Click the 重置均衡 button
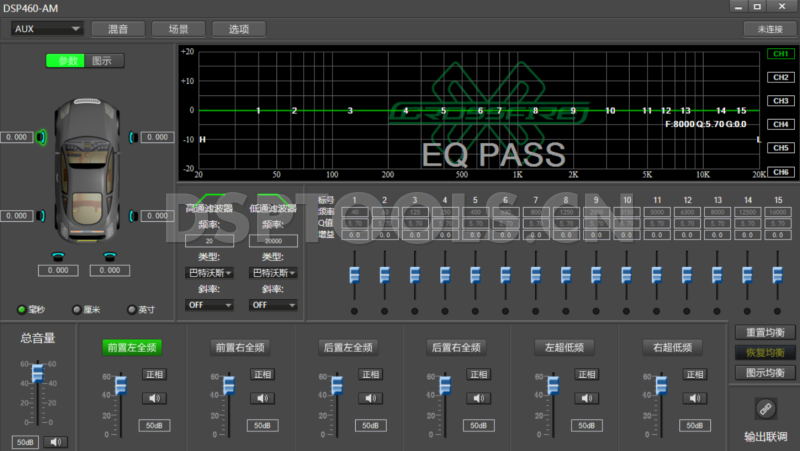The height and width of the screenshot is (451, 800). (x=765, y=333)
